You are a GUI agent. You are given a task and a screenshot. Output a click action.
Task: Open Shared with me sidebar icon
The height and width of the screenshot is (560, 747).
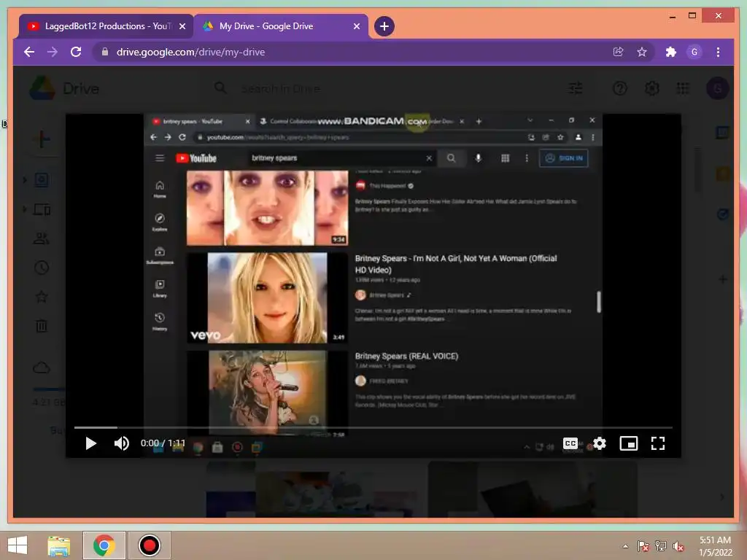click(x=42, y=238)
